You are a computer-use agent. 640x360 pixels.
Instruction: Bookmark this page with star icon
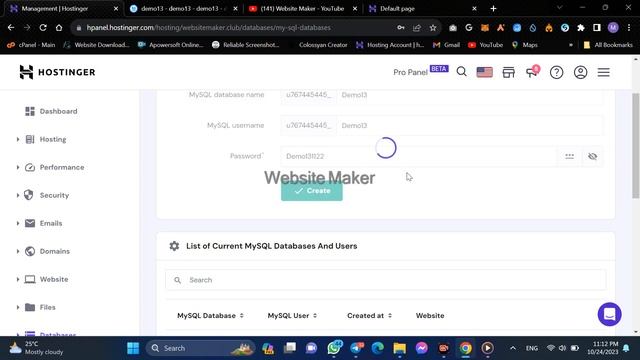click(433, 28)
